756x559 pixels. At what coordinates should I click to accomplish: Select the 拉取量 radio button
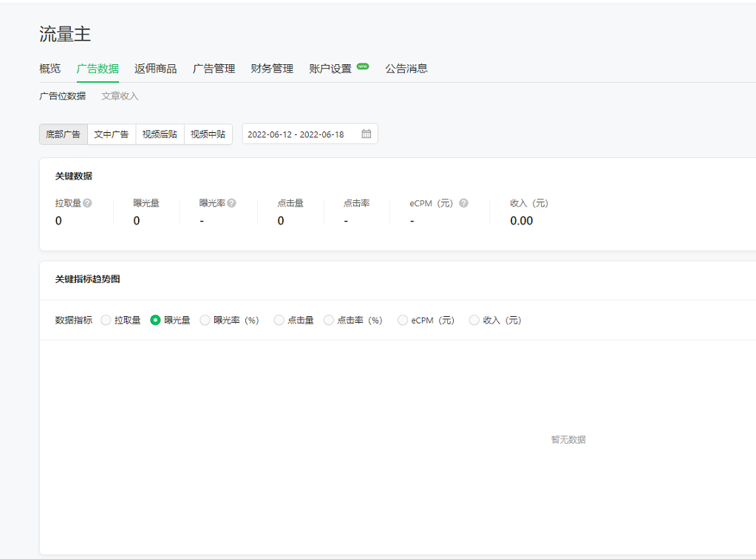click(x=106, y=320)
